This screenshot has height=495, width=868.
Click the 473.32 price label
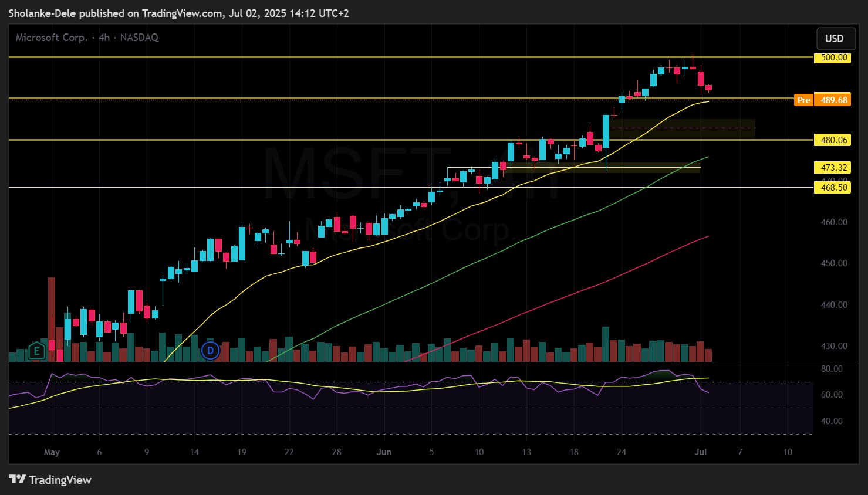point(832,168)
